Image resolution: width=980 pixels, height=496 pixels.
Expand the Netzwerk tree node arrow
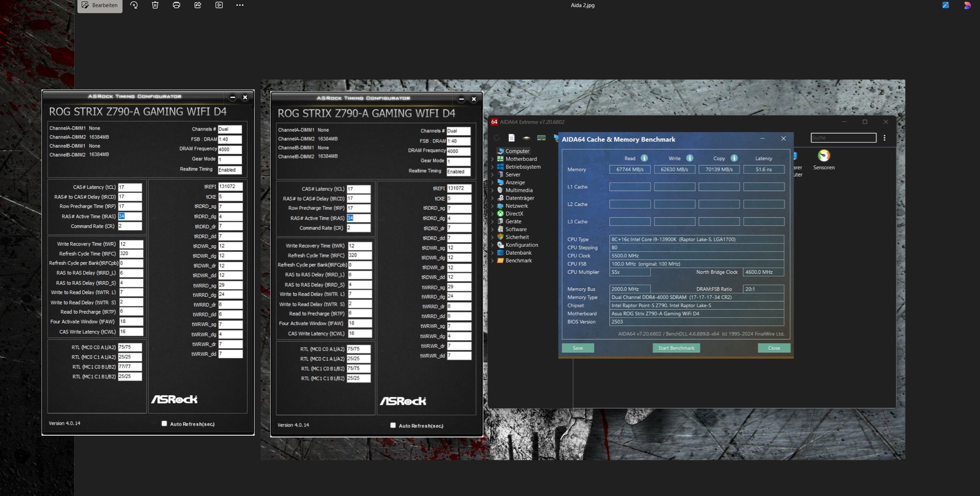[x=493, y=206]
